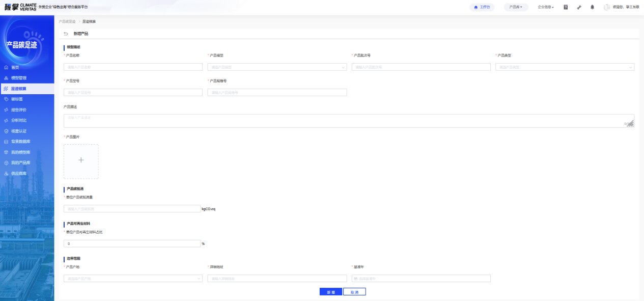Click the plus icon to upload product image
Viewport: 644px width, 301px height.
pos(81,160)
